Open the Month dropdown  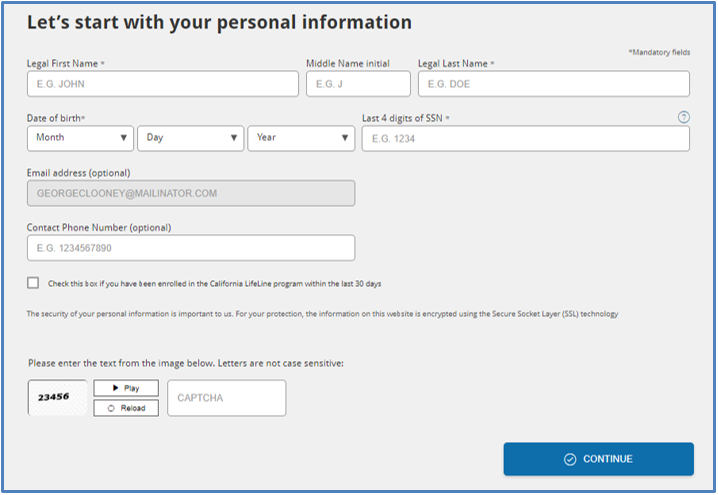coord(80,138)
